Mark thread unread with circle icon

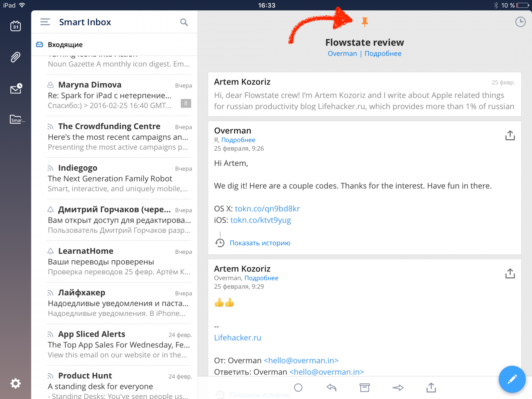pos(298,387)
